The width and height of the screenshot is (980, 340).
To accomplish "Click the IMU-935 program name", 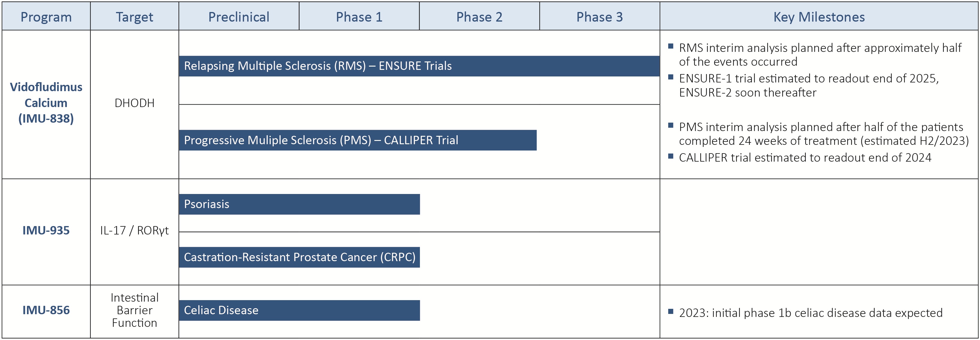I will [x=46, y=231].
